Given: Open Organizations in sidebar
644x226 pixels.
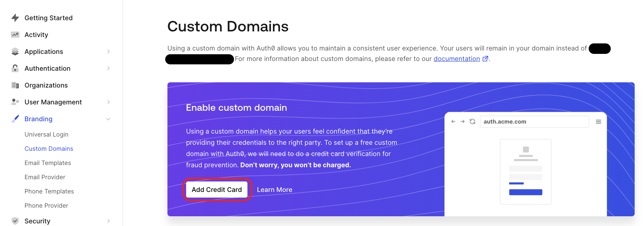Looking at the screenshot, I should click(46, 85).
